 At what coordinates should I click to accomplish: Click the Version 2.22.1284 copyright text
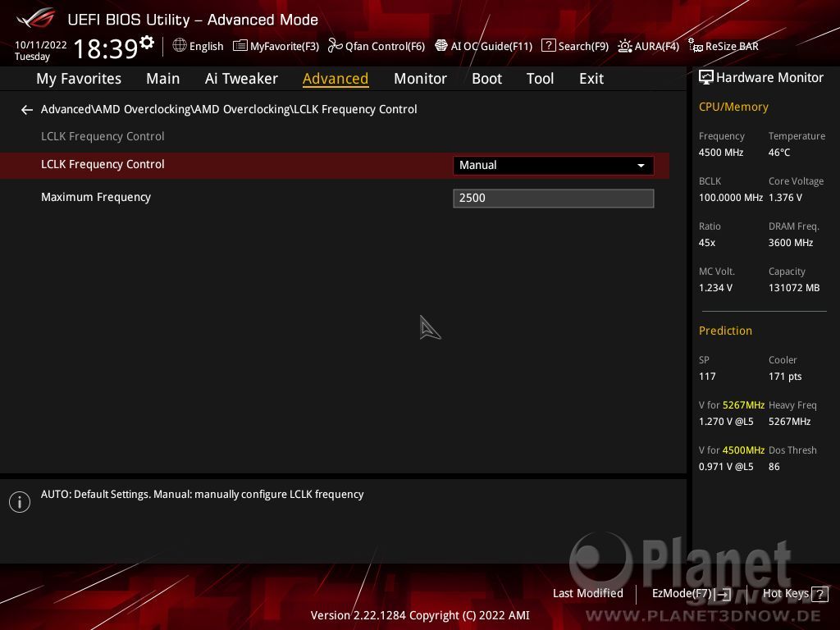click(x=419, y=615)
